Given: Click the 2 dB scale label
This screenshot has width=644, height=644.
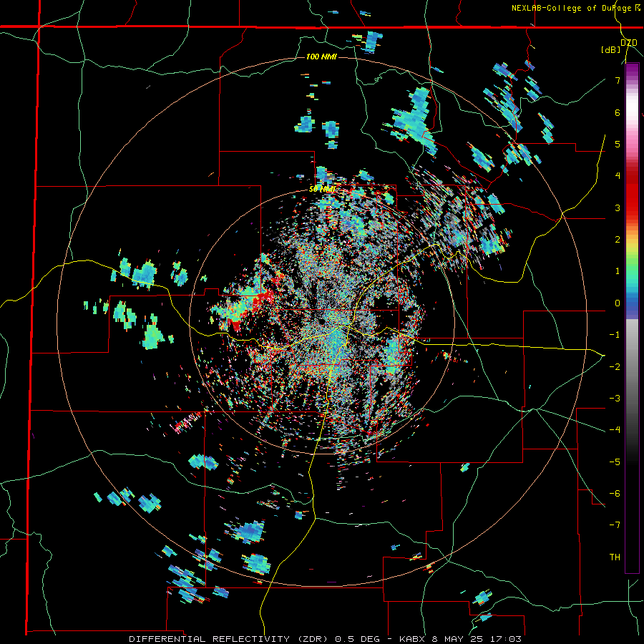Looking at the screenshot, I should [618, 240].
